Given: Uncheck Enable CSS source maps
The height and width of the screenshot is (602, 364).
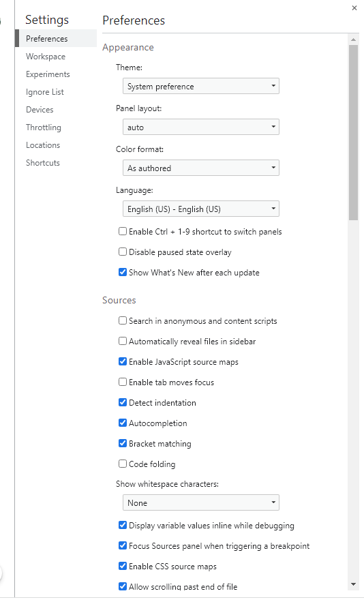Looking at the screenshot, I should [123, 566].
